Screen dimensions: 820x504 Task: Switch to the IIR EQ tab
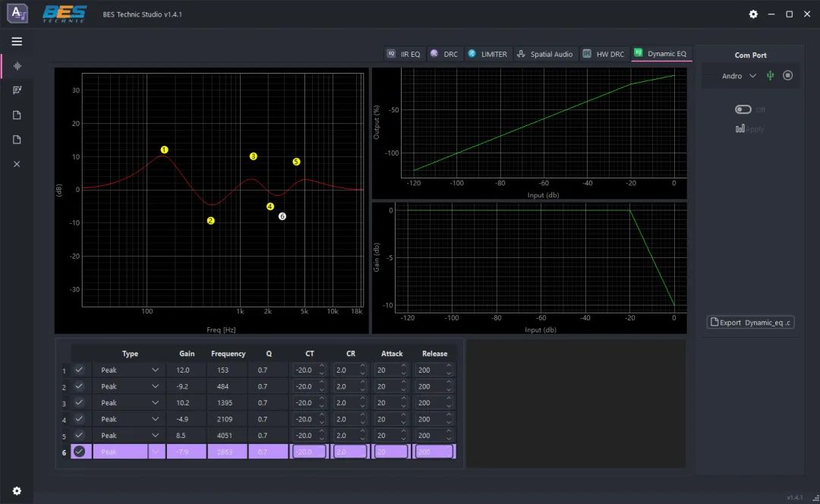point(403,54)
